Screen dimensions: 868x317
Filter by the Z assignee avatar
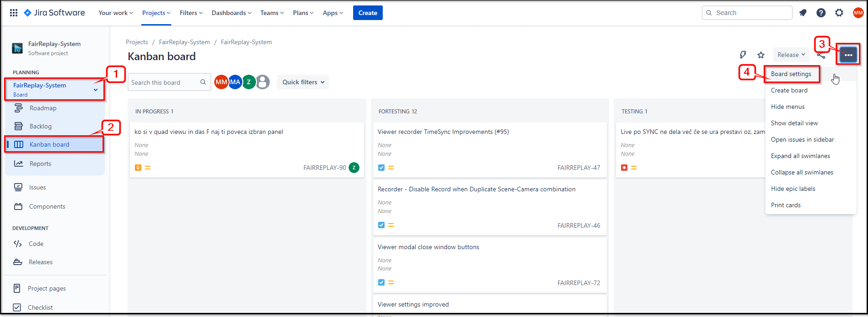249,82
